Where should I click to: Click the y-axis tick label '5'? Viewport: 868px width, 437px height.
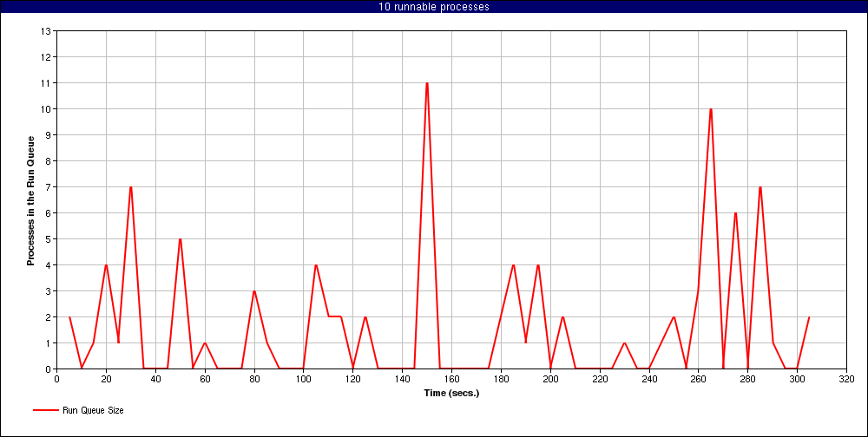[x=48, y=239]
